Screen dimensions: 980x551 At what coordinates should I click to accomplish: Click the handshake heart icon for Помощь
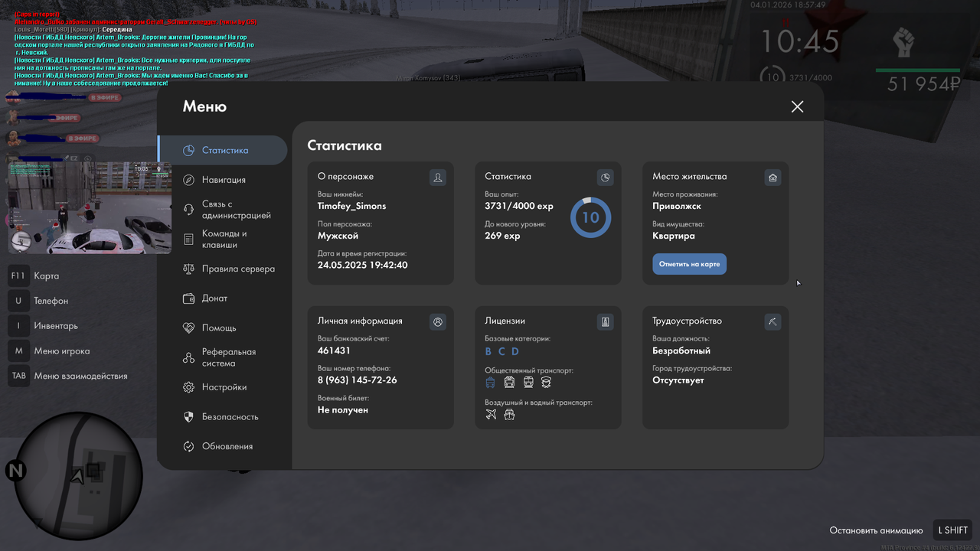coord(188,328)
